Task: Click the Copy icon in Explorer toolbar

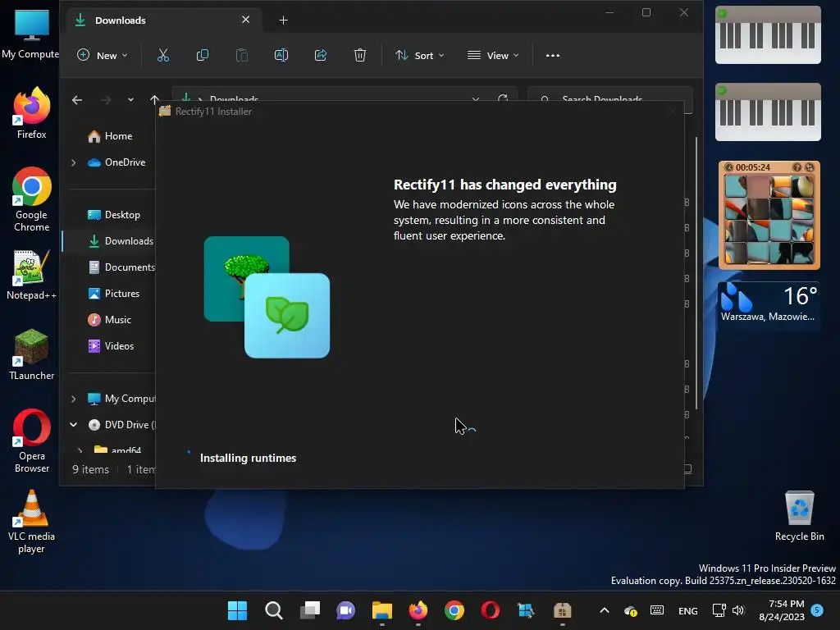Action: 203,55
